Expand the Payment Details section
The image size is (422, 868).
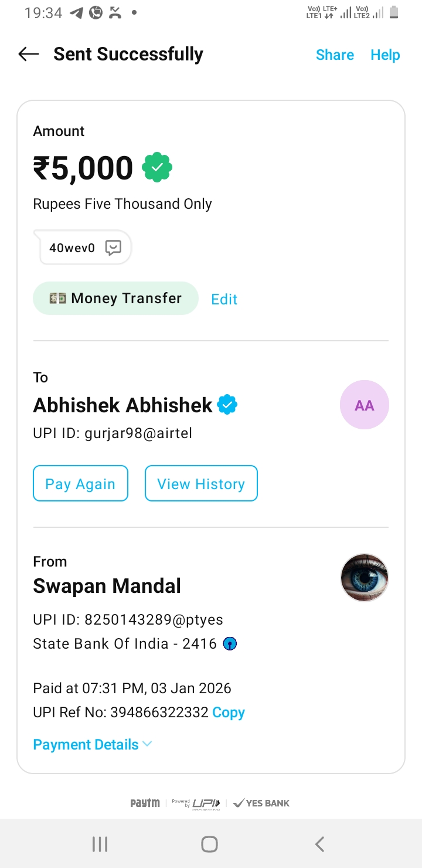pos(86,744)
